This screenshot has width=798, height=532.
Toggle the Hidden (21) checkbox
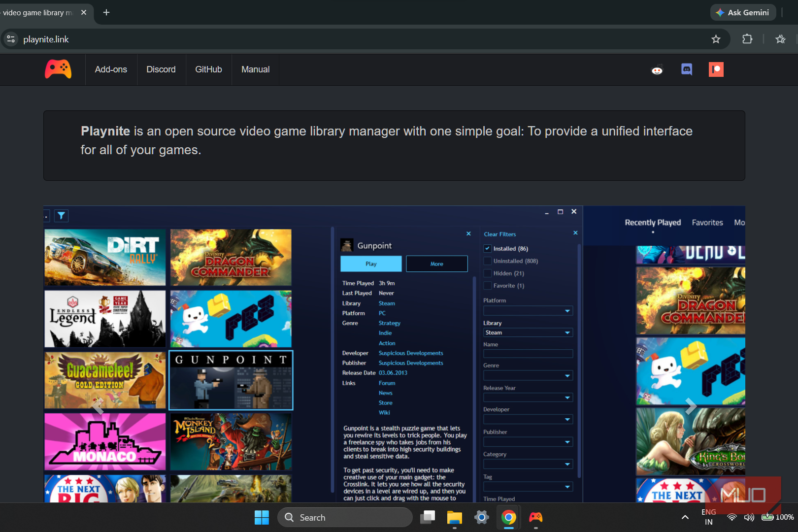(x=488, y=273)
